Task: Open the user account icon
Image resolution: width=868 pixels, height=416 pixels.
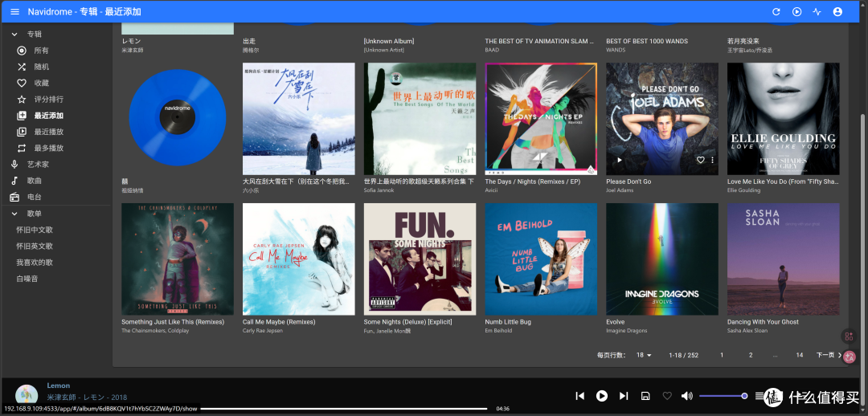Action: pyautogui.click(x=837, y=11)
